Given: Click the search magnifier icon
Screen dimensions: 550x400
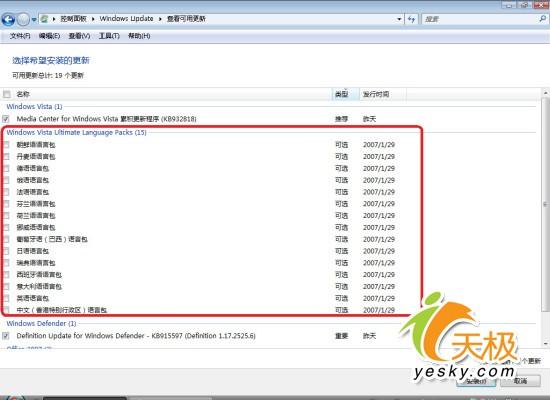Looking at the screenshot, I should tap(542, 19).
